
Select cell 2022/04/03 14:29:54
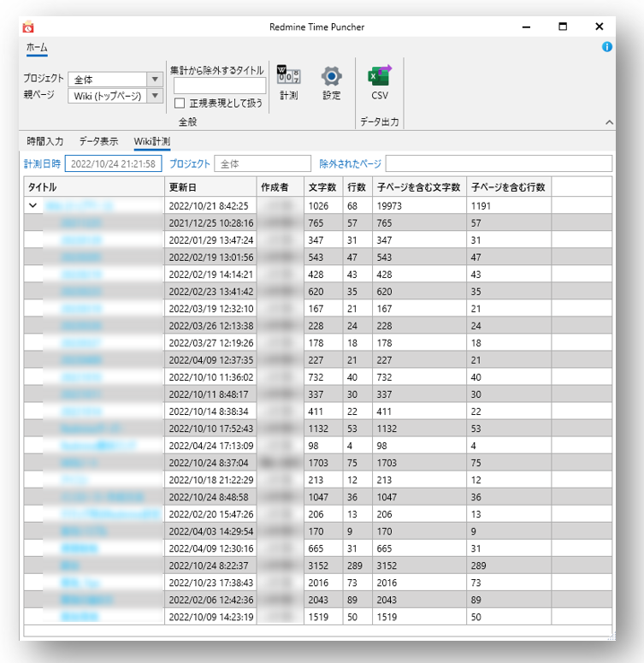click(x=210, y=531)
